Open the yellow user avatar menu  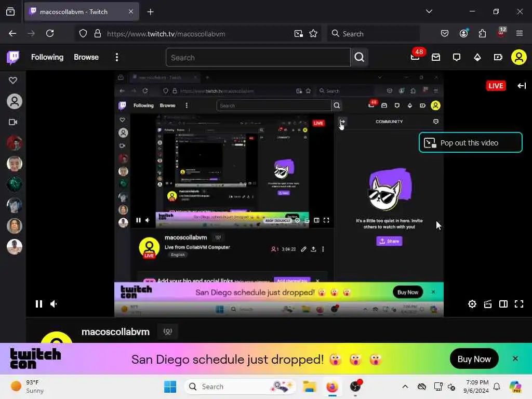pyautogui.click(x=519, y=57)
